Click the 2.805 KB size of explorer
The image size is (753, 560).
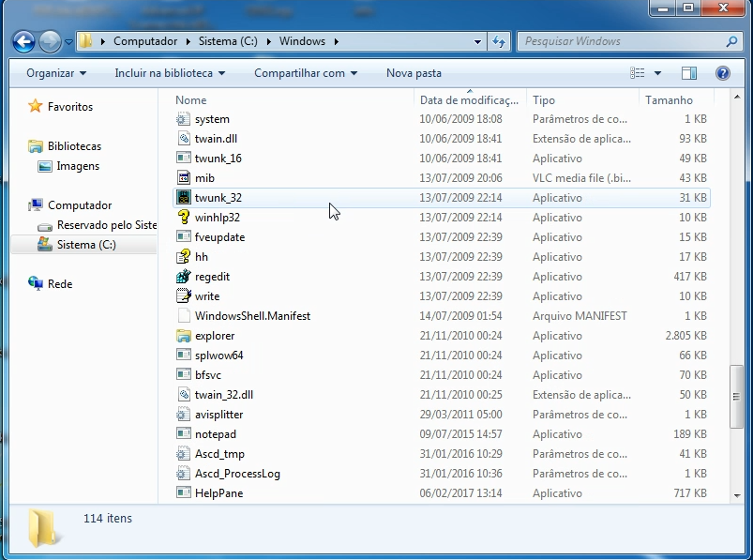pos(685,335)
